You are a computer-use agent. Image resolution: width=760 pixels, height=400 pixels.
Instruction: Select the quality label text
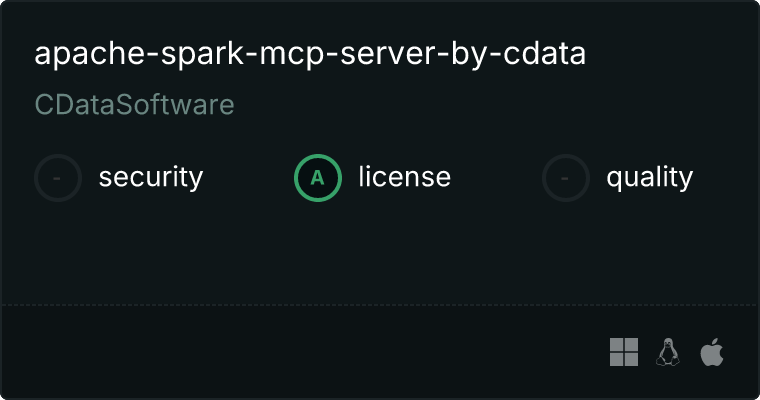click(649, 178)
